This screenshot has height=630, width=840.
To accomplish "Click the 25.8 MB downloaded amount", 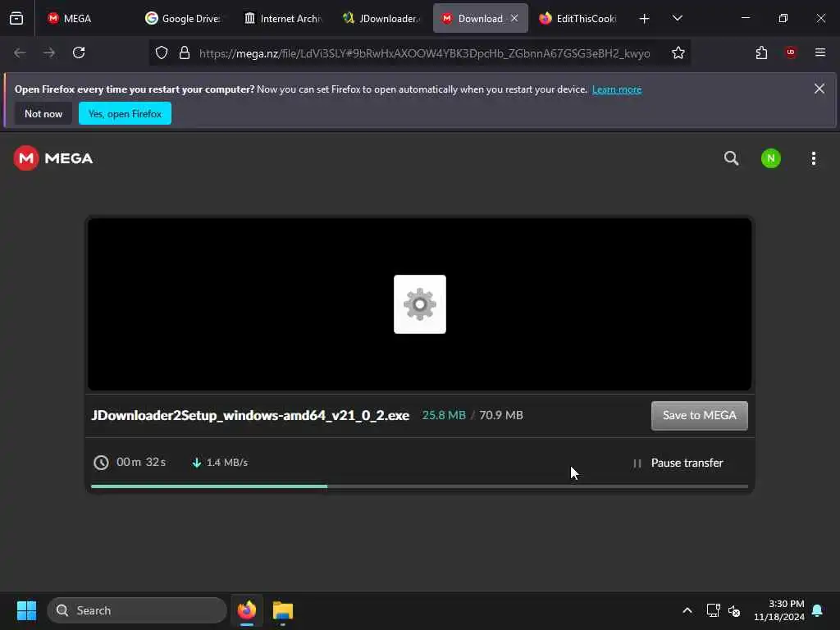I will tap(444, 415).
